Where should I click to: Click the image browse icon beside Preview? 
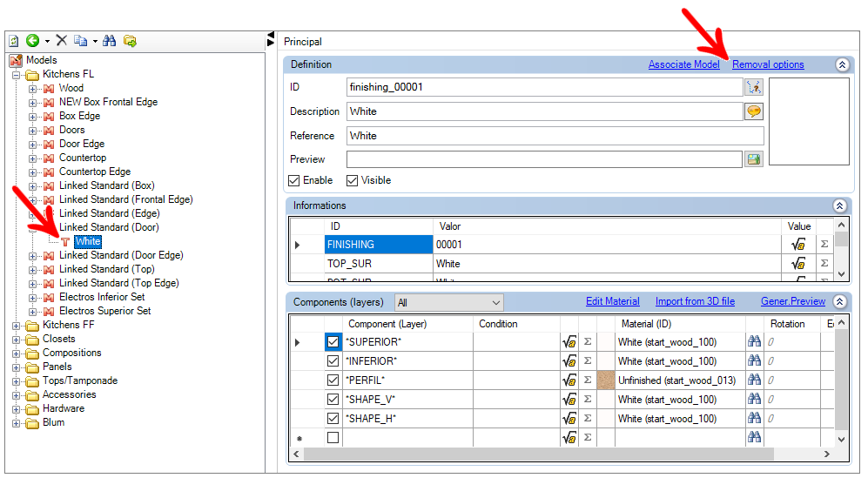[x=753, y=159]
